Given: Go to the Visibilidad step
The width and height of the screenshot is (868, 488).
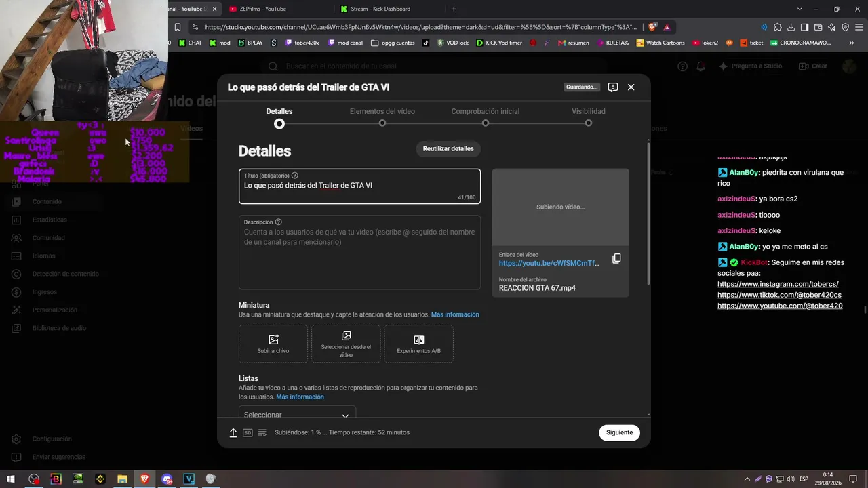Looking at the screenshot, I should 589,117.
